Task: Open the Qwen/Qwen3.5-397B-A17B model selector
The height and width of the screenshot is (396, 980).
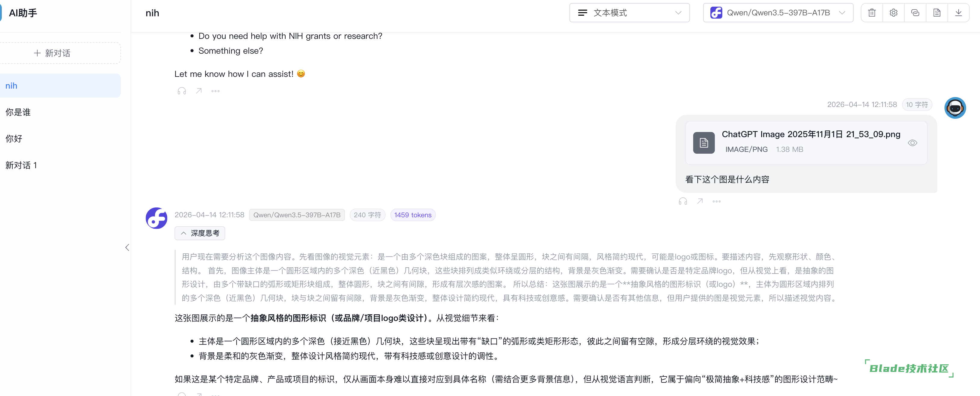Action: click(x=778, y=12)
